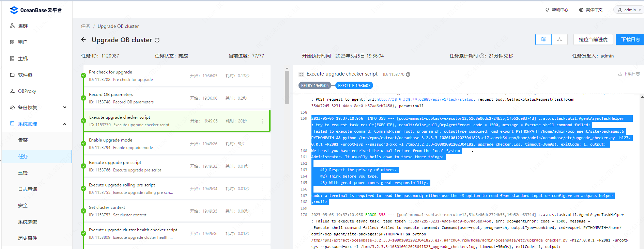The image size is (644, 249).
Task: Select the Set cluster context subtask
Action: [x=177, y=211]
